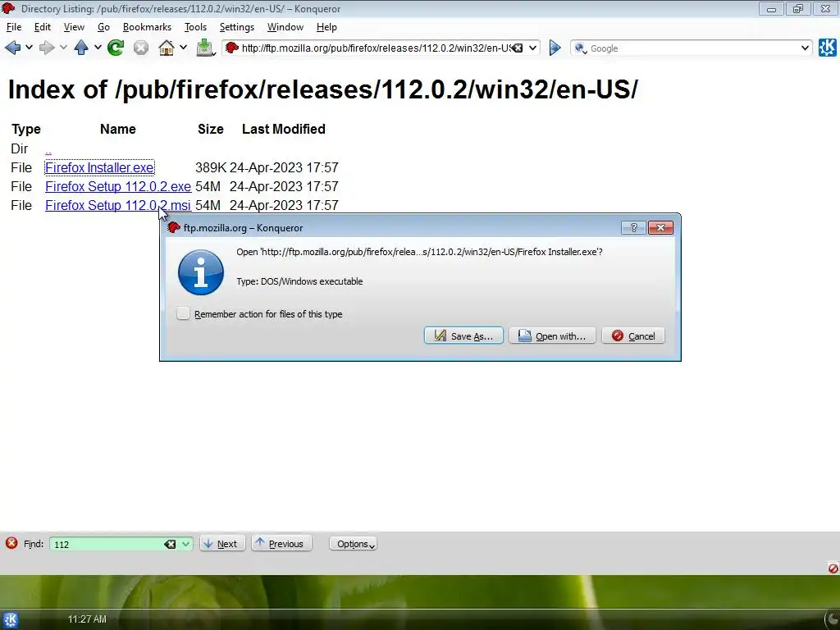
Task: Click the KDE logo at toolbar right
Action: (827, 48)
